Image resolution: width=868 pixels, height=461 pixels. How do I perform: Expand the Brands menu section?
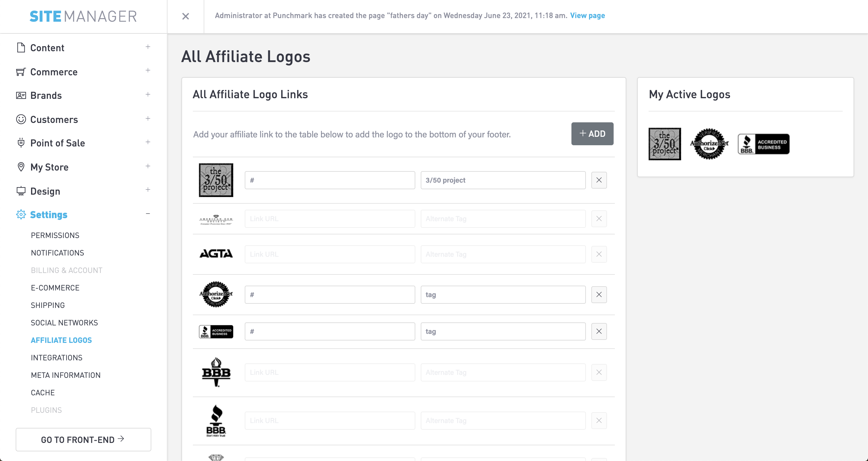pyautogui.click(x=148, y=94)
